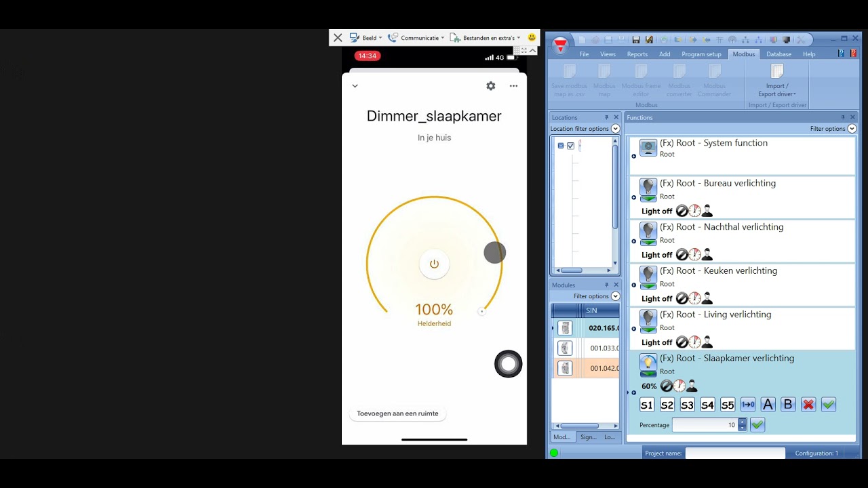The height and width of the screenshot is (488, 868).
Task: Open Import / Export driver dropdown
Action: click(777, 81)
